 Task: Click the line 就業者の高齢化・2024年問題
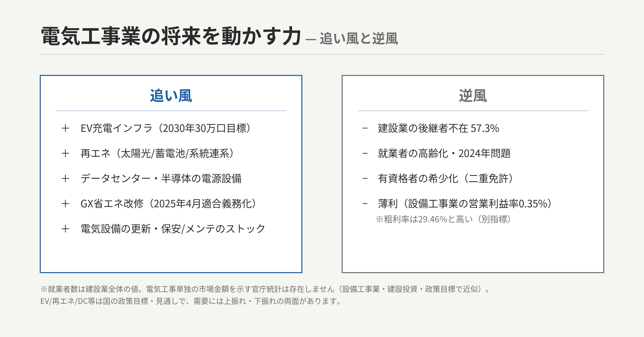tap(444, 153)
